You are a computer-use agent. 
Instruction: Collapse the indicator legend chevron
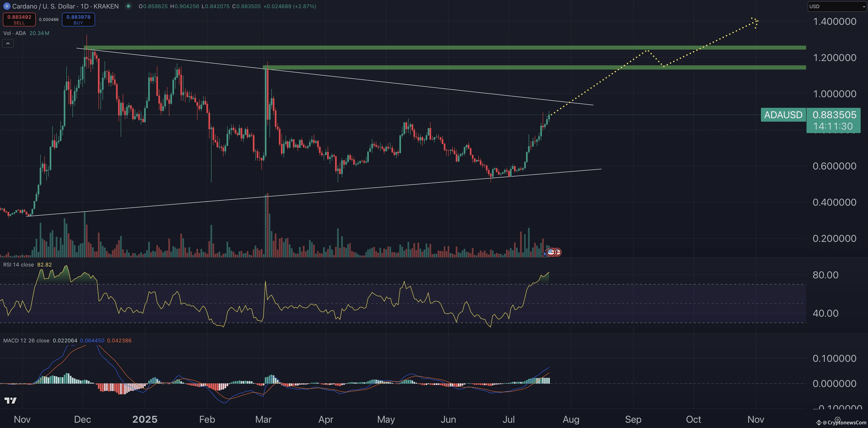[x=8, y=43]
